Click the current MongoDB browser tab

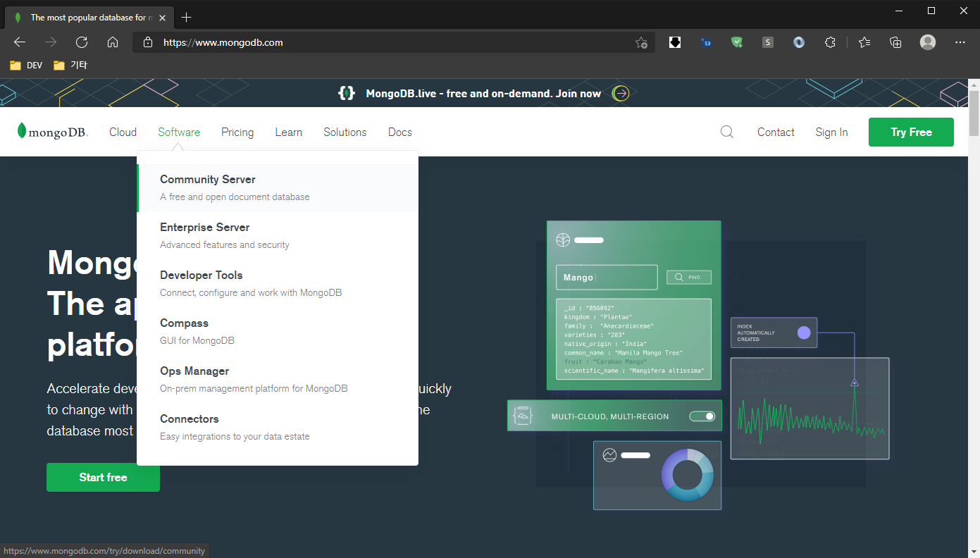coord(90,17)
